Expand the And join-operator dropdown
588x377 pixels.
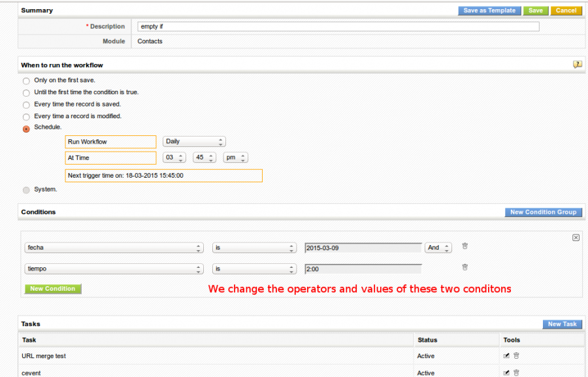[438, 248]
